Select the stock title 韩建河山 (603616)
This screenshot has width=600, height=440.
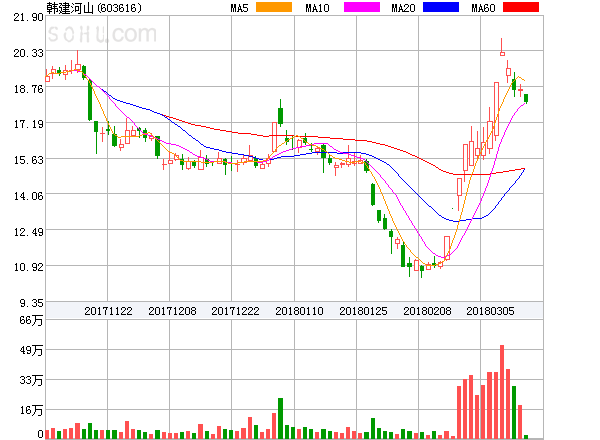[x=94, y=8]
